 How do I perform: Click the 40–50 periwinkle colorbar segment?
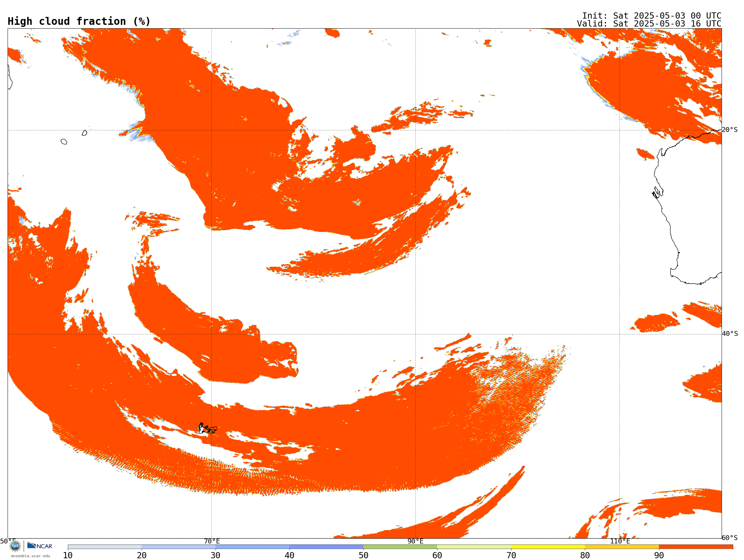[x=326, y=547]
